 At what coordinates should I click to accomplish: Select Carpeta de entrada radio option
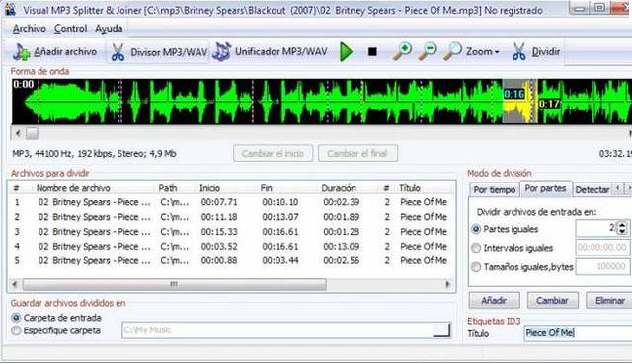coord(16,318)
